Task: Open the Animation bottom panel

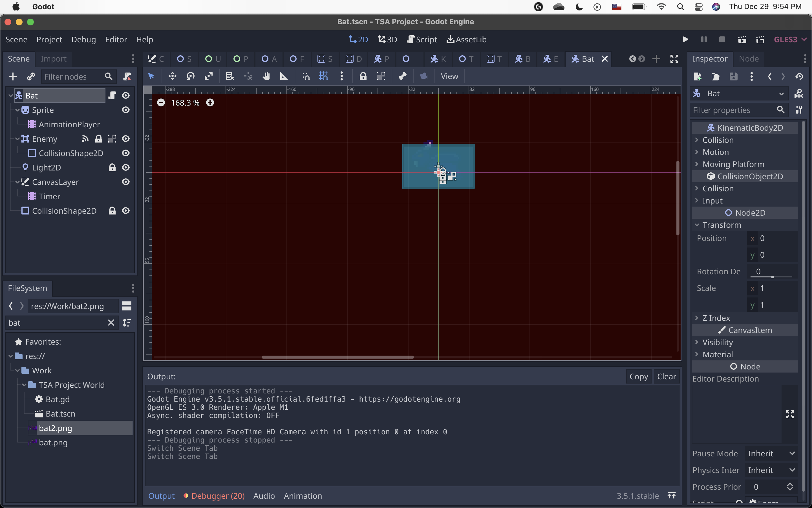Action: click(x=303, y=496)
